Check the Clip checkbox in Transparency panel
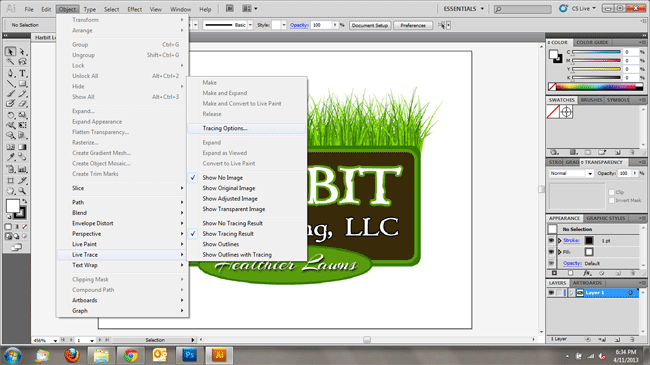The width and height of the screenshot is (650, 365). pyautogui.click(x=611, y=192)
